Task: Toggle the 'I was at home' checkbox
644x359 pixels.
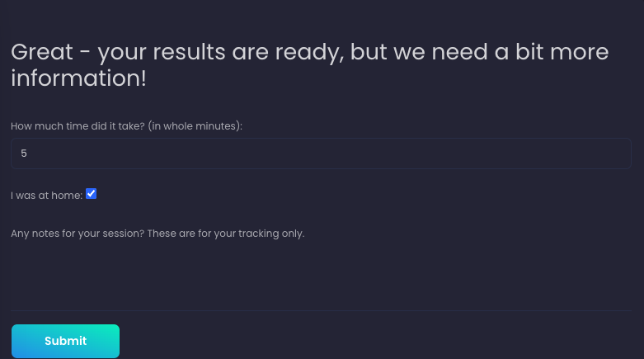Action: coord(91,194)
